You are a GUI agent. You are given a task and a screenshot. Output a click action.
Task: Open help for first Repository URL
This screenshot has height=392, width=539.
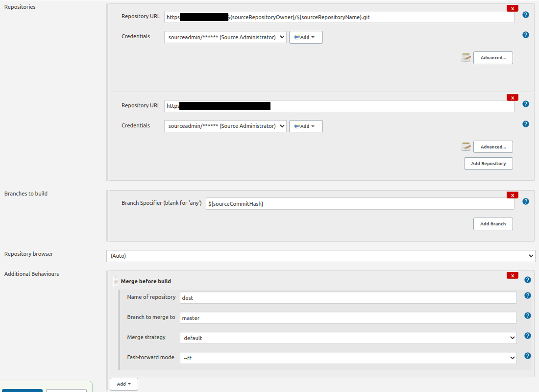(x=526, y=15)
